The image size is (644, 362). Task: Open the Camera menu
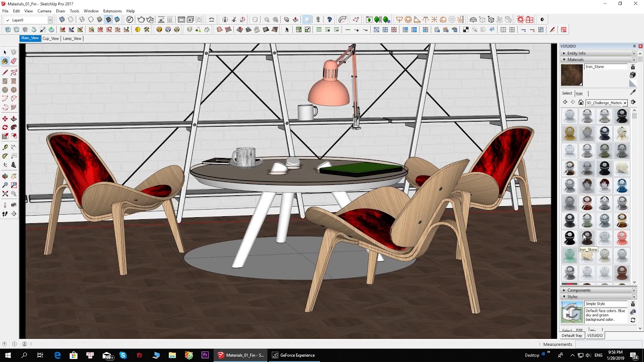tap(44, 11)
